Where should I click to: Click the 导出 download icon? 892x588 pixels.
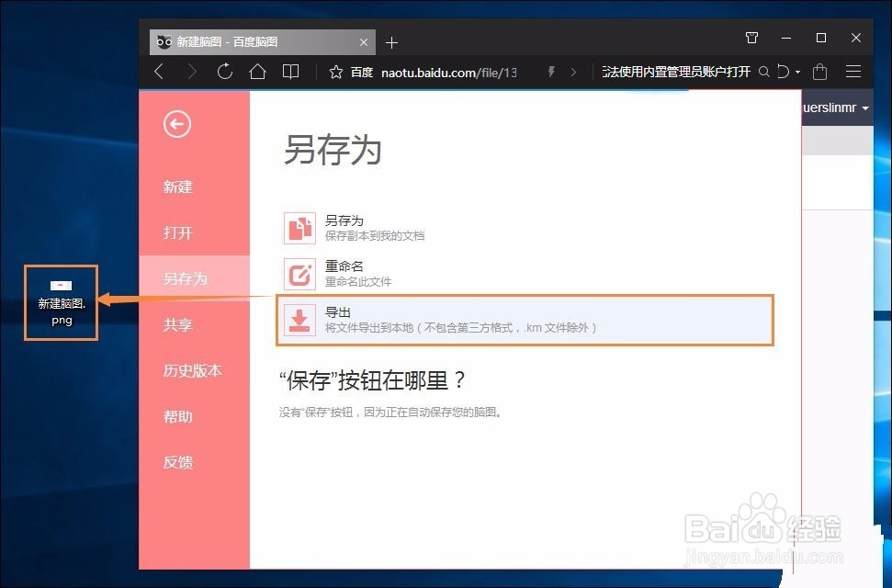(x=299, y=320)
